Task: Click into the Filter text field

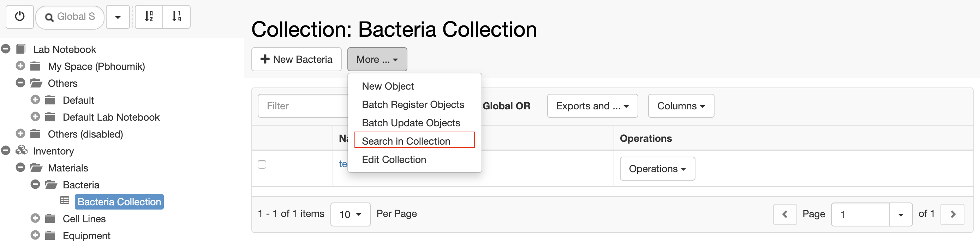Action: (303, 106)
